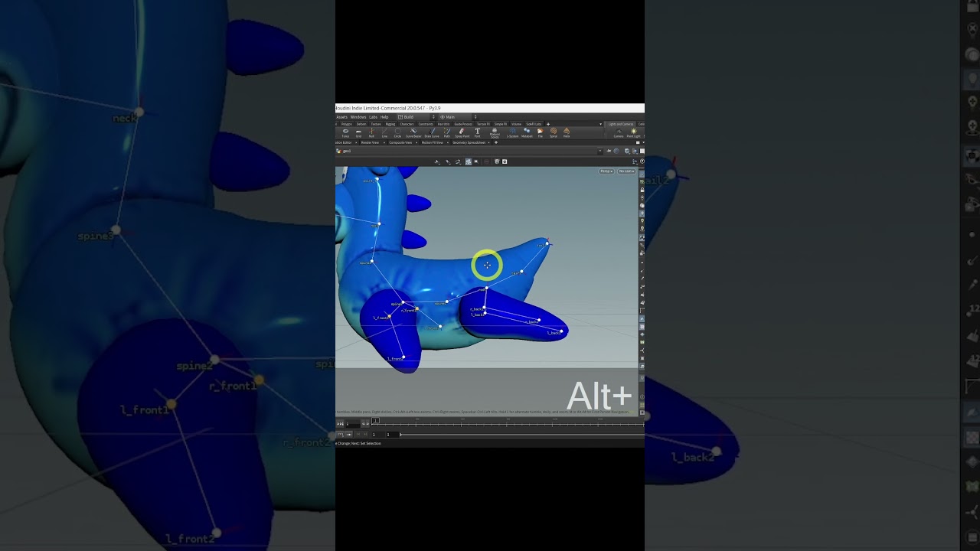Step back one frame in playbar
Viewport: 980px width, 551px height.
tap(364, 424)
